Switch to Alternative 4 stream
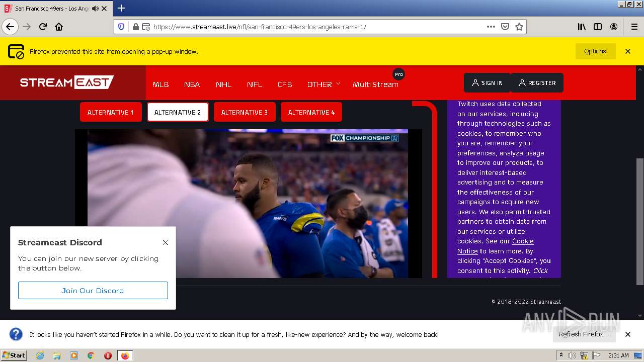The height and width of the screenshot is (362, 644). click(311, 112)
